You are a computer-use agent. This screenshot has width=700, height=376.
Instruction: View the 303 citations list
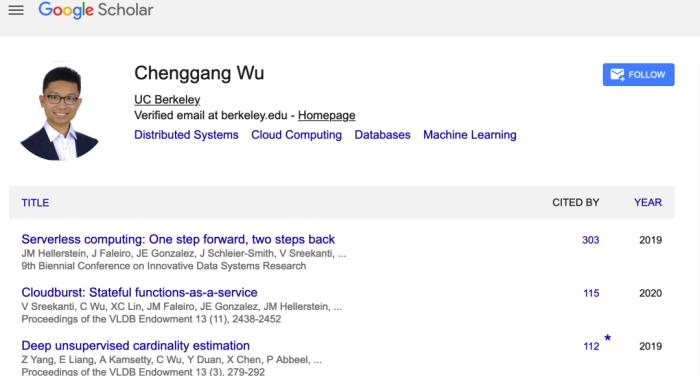tap(590, 240)
